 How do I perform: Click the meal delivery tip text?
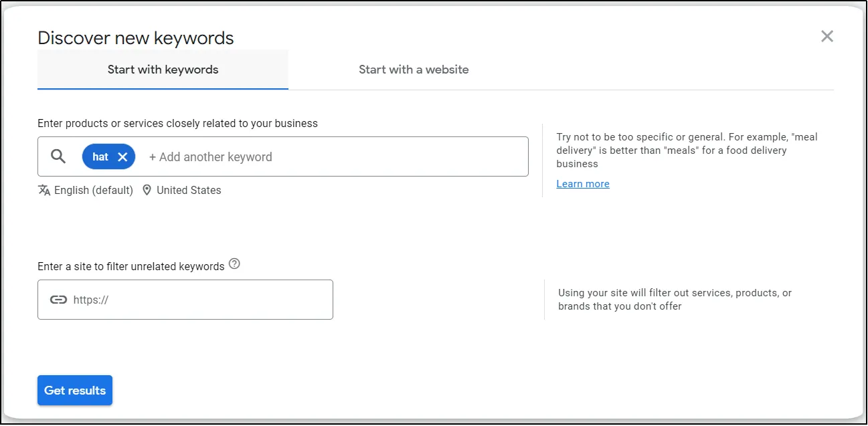(687, 150)
